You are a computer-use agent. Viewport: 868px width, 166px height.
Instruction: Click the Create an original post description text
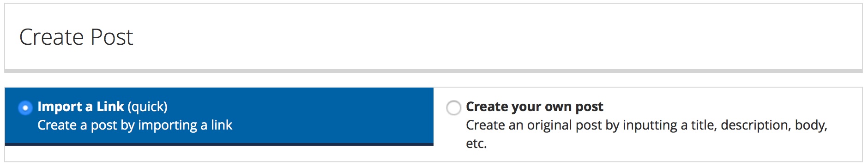click(x=646, y=125)
